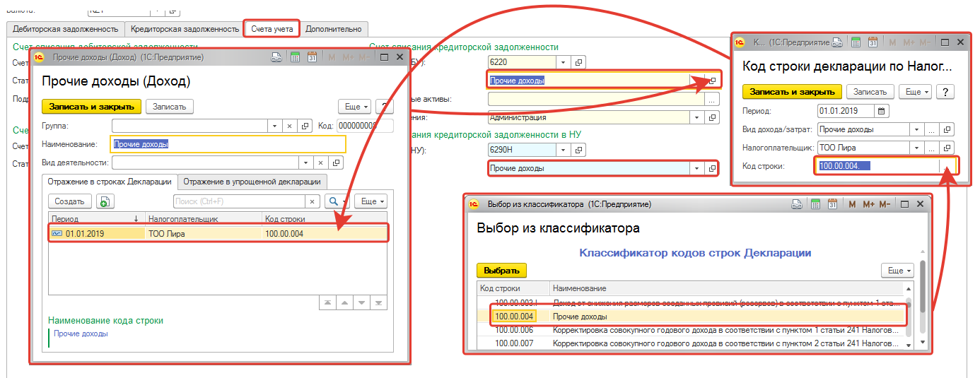Click M+ in Выбор из классификатора window
This screenshot has height=378, width=980.
870,204
